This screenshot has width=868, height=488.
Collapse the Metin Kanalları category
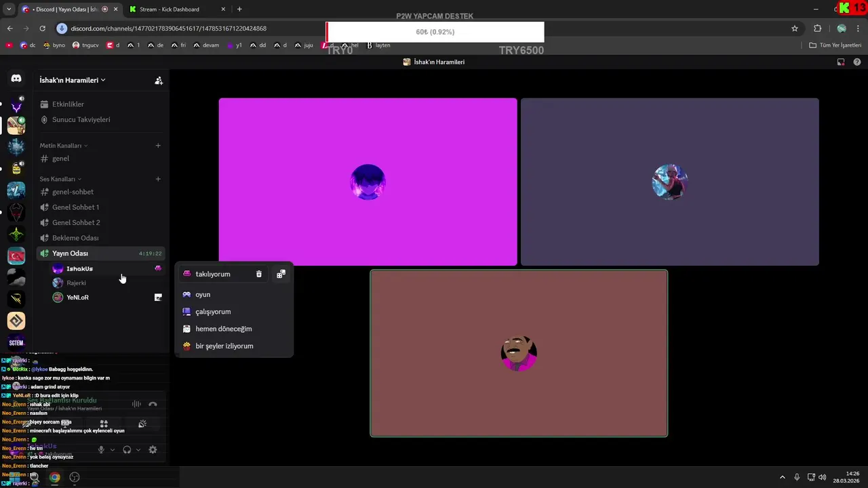click(x=64, y=146)
